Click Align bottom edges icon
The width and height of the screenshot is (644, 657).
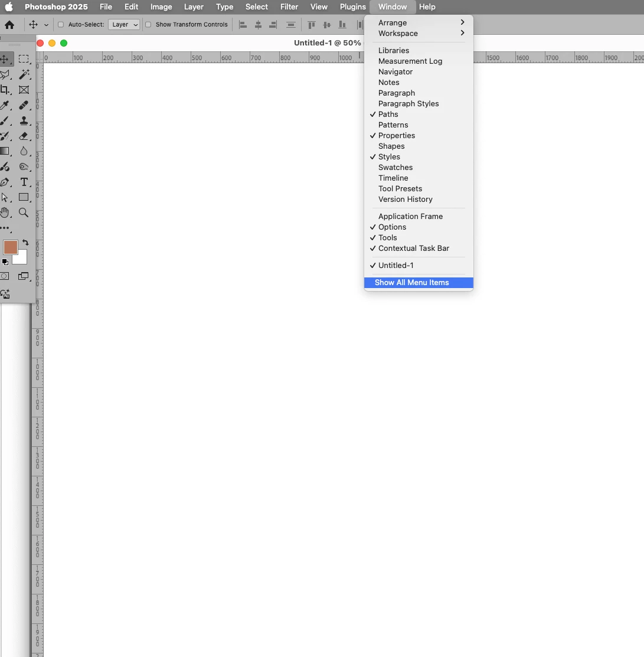pos(342,25)
